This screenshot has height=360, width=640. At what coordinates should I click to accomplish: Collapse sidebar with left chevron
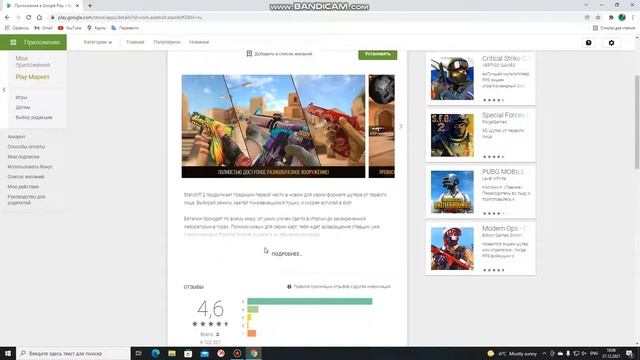click(x=4, y=90)
